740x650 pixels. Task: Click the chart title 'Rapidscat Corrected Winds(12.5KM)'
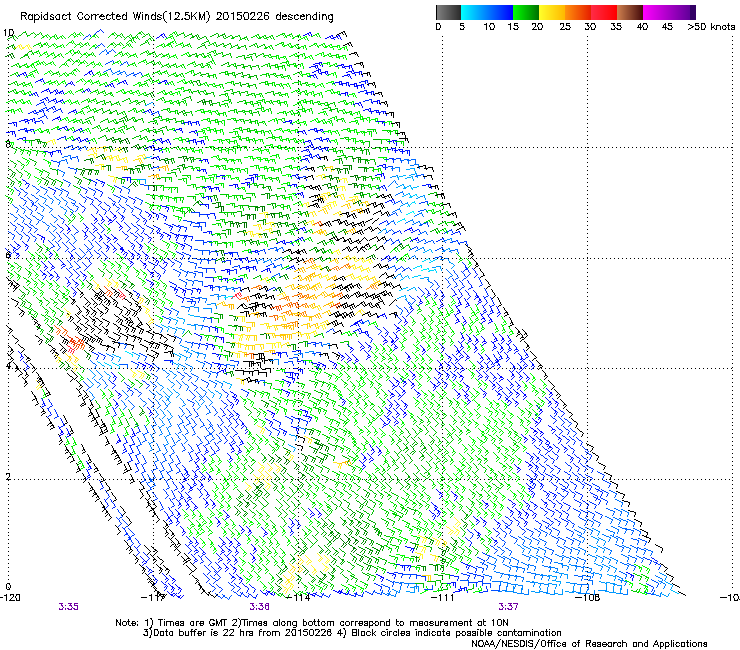pos(116,17)
